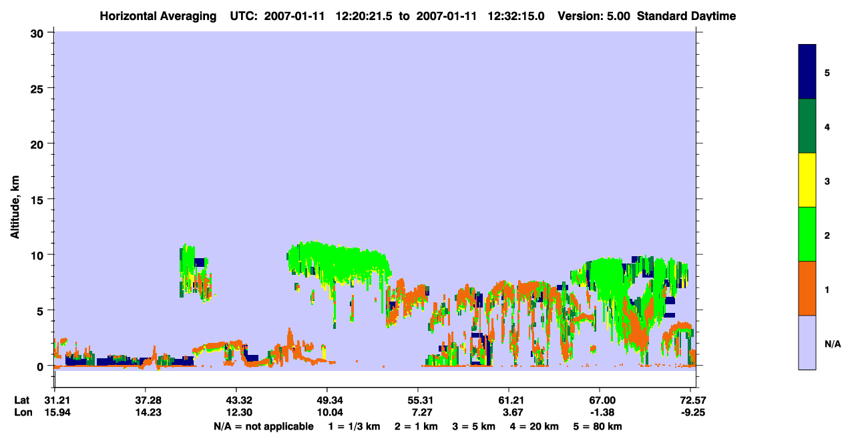868x445 pixels.
Task: Click the bright green 2 legend swatch
Action: (x=807, y=234)
